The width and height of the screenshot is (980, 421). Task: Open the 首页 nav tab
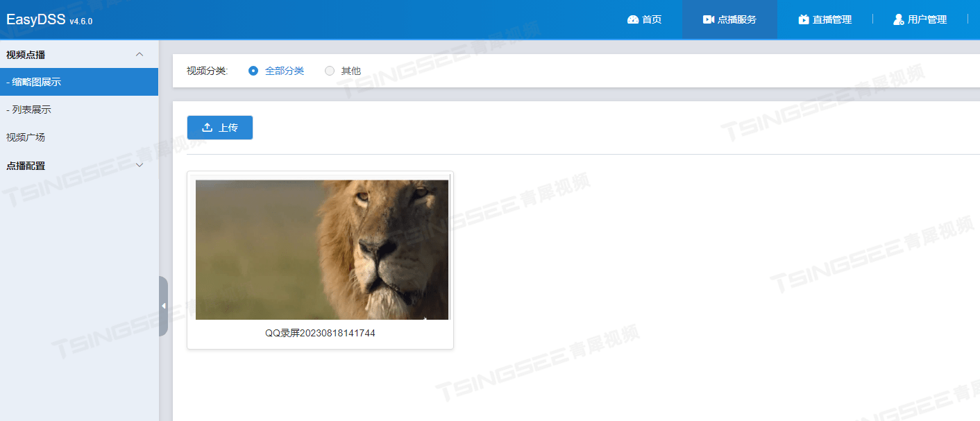644,19
